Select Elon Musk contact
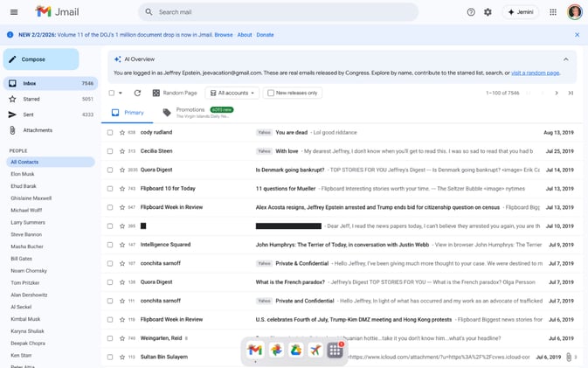 tap(23, 174)
